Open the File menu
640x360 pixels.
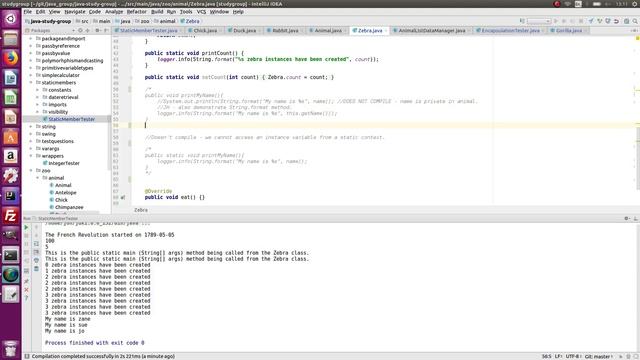click(x=28, y=12)
